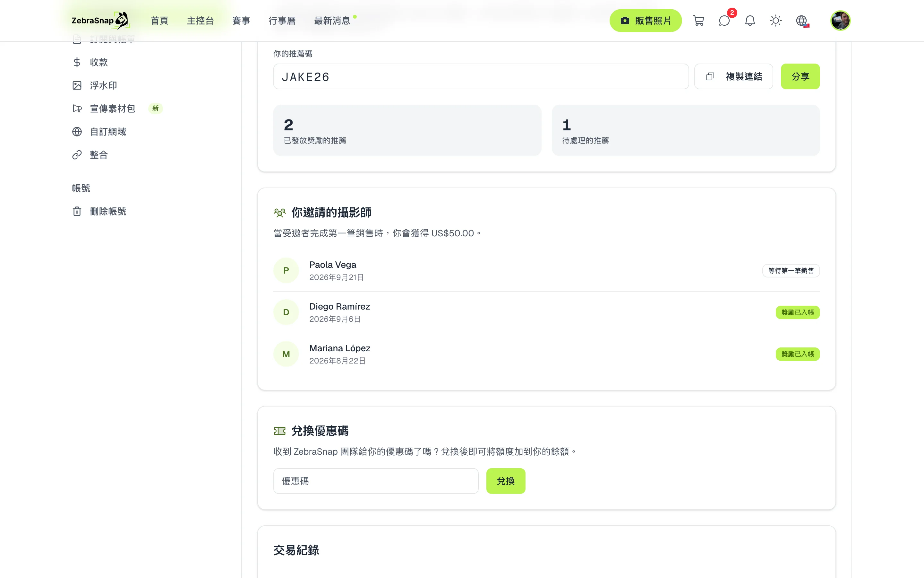Click the trash icon beside 刪除帳號
Image resolution: width=924 pixels, height=578 pixels.
[x=77, y=211]
